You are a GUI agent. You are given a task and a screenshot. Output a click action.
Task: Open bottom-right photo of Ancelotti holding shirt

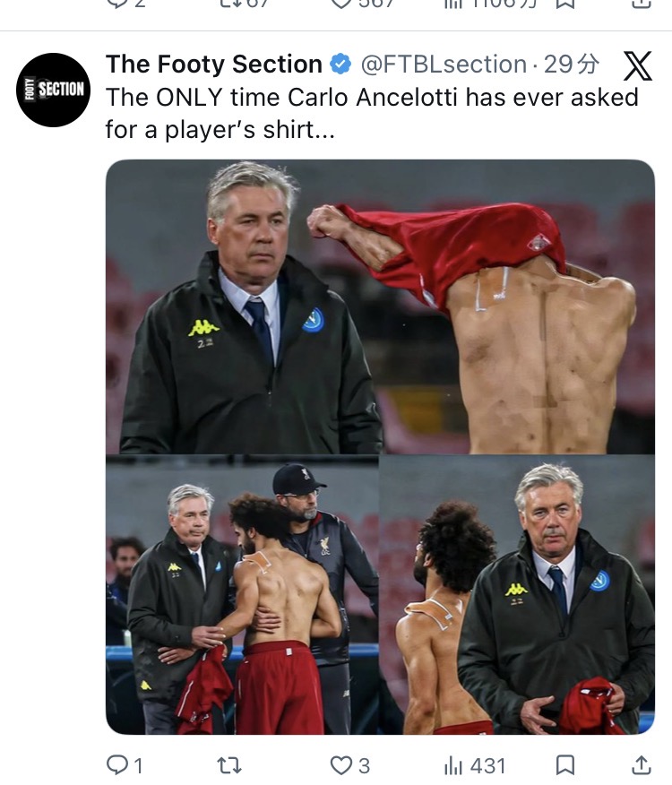(517, 595)
